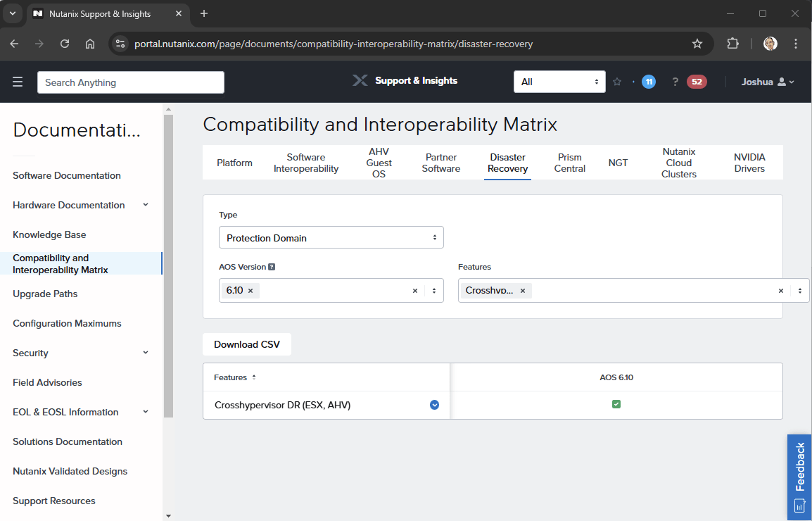Open Software Documentation link
The image size is (812, 521).
[x=67, y=175]
